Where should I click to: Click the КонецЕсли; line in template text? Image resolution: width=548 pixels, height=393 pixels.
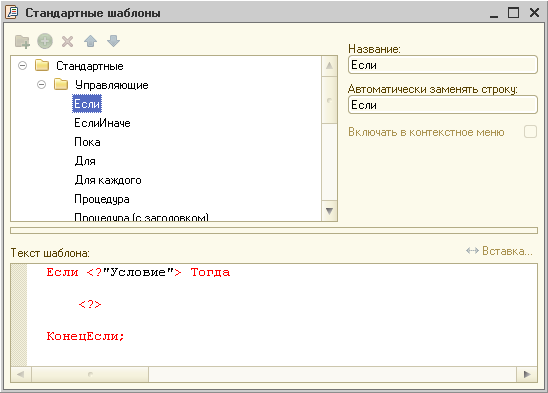(85, 336)
